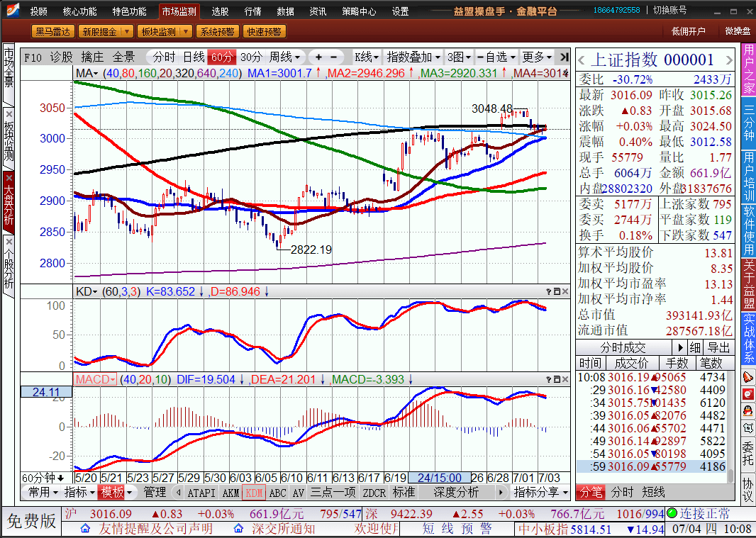This screenshot has height=538, width=756.
Task: Click the KD panel help question mark
Action: (x=549, y=291)
